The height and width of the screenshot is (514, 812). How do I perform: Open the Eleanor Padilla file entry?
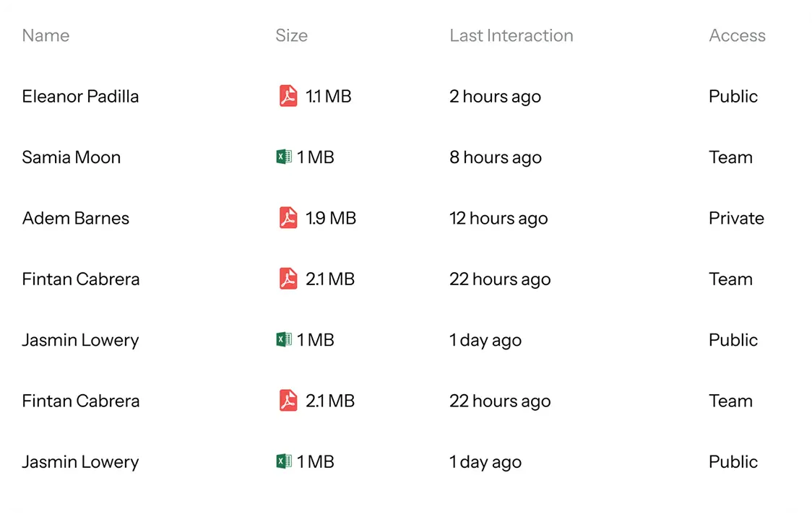(80, 96)
